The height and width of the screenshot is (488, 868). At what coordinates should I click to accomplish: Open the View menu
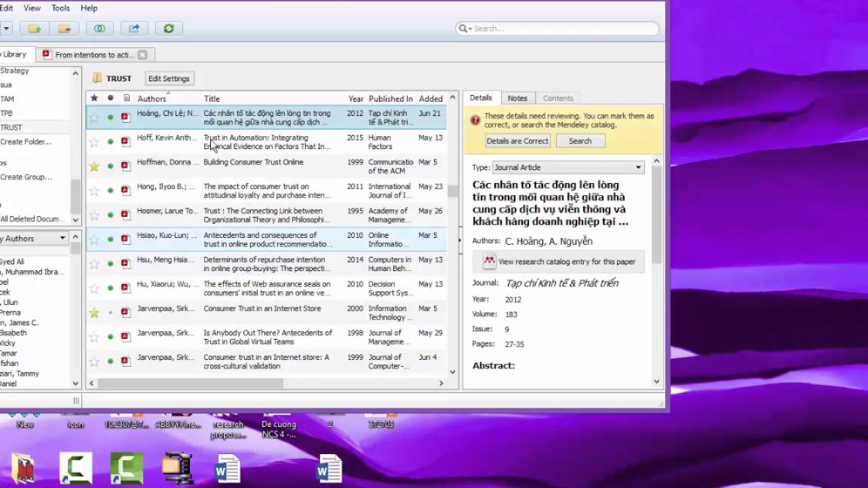click(32, 8)
